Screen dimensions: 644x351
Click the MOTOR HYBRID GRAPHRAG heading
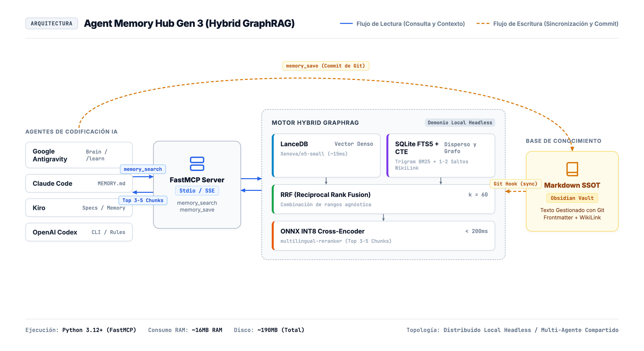[x=315, y=123]
